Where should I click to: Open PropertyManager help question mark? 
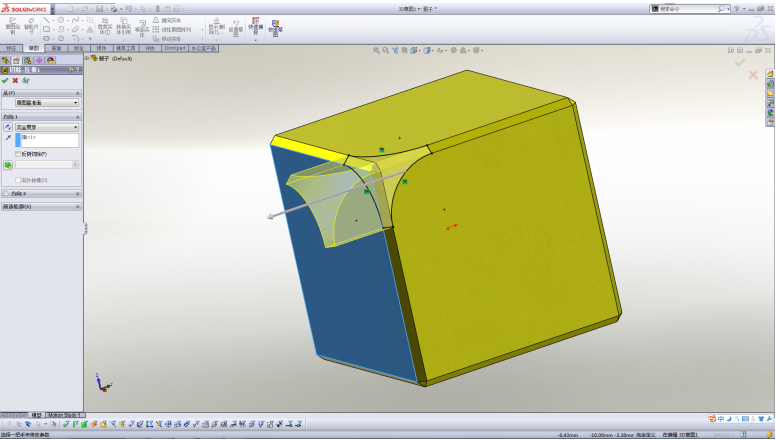coord(77,70)
